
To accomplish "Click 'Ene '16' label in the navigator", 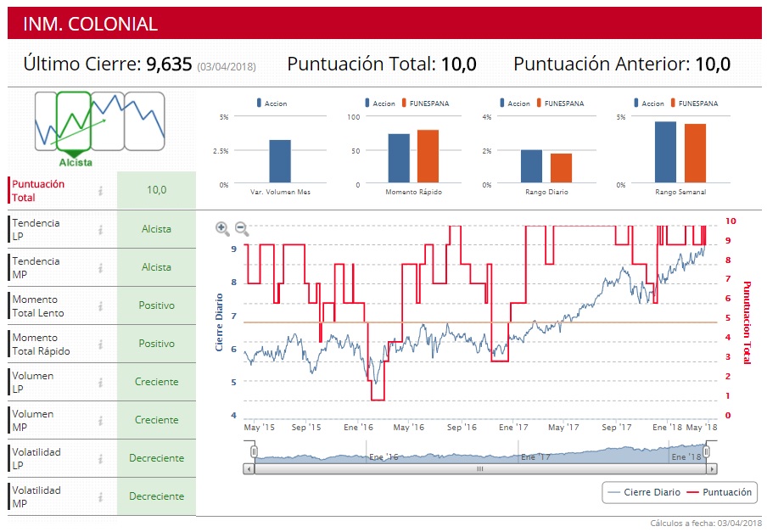I will pyautogui.click(x=383, y=457).
